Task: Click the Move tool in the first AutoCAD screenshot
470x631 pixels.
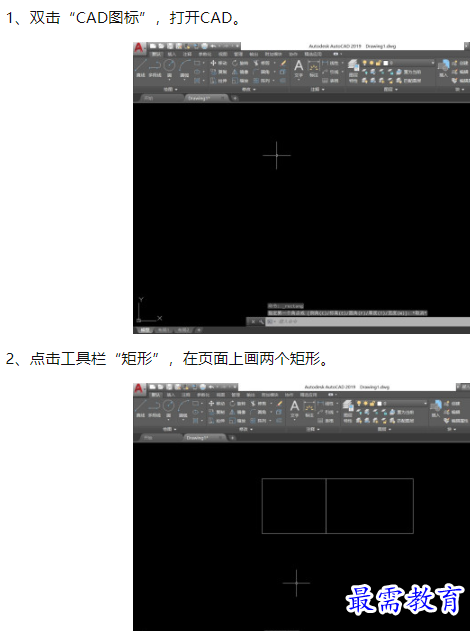Action: [x=219, y=63]
